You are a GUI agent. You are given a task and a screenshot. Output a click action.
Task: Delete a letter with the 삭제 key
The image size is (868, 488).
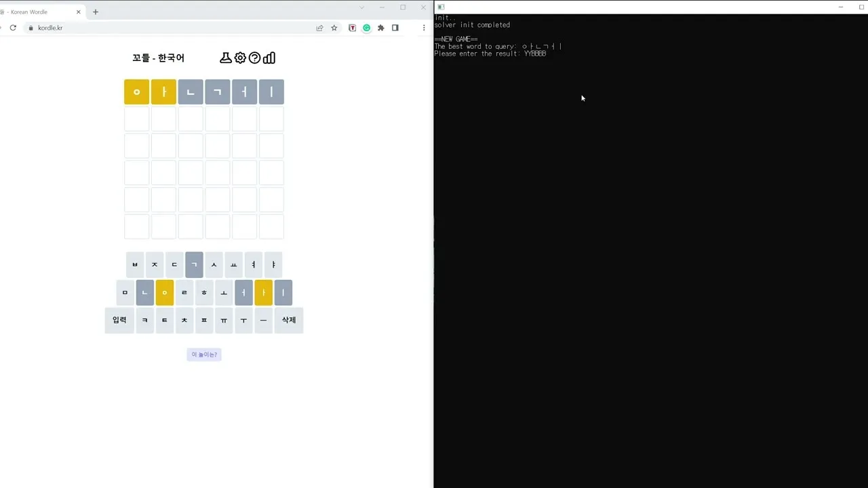[289, 320]
